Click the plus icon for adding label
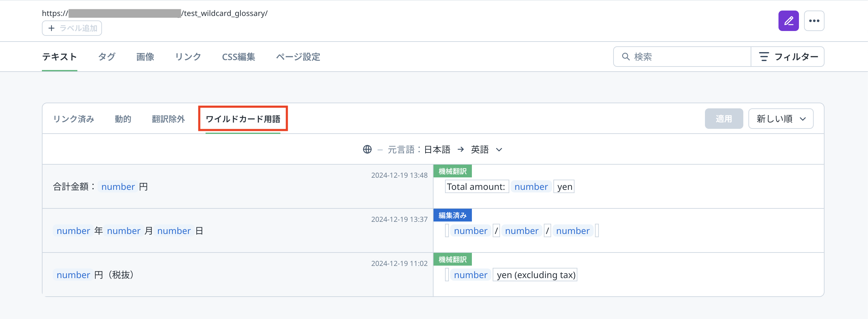The width and height of the screenshot is (868, 319). click(x=51, y=28)
